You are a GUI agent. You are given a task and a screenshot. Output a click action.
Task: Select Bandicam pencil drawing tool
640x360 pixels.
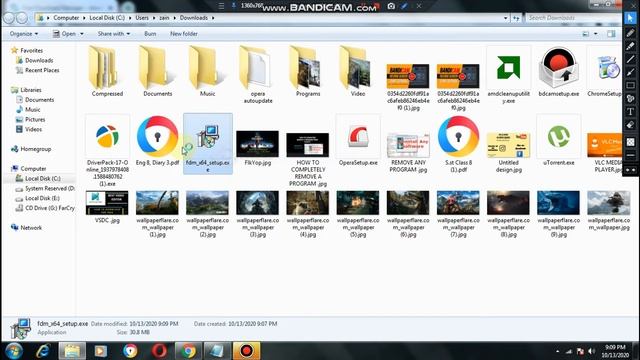[x=630, y=33]
